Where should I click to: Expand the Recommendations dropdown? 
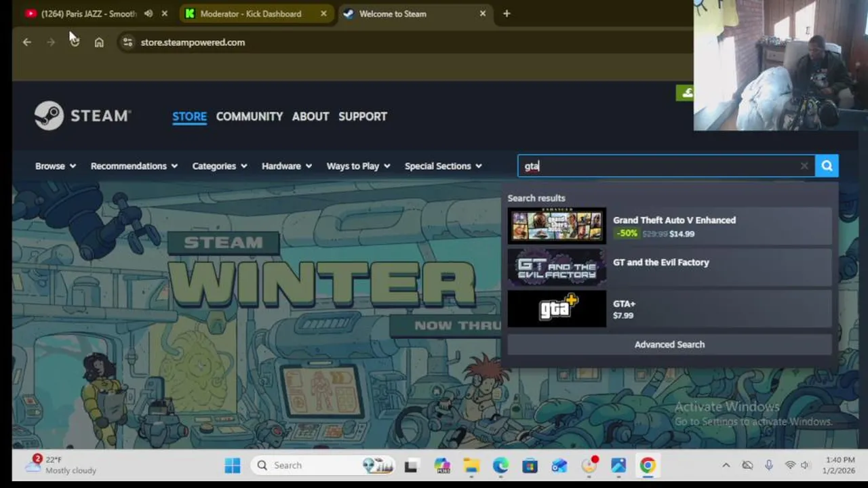pyautogui.click(x=134, y=166)
